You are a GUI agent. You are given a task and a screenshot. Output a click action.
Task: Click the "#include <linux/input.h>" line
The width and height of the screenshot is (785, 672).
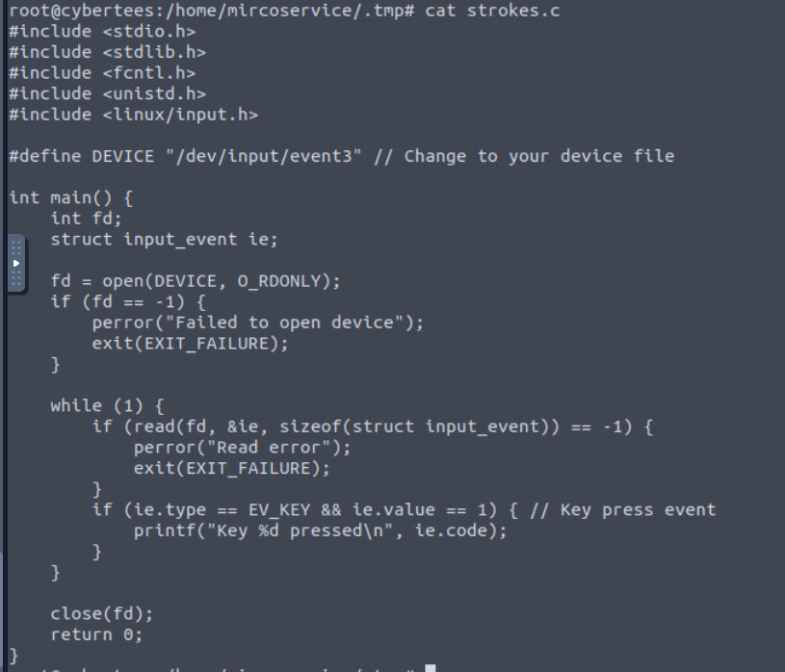click(x=133, y=115)
